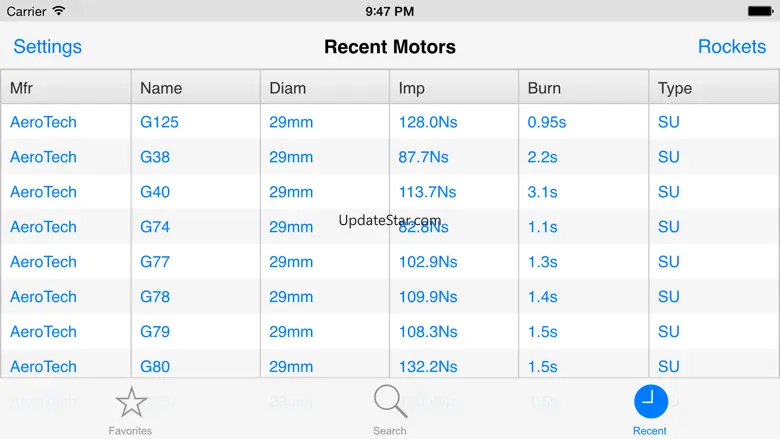Sort by the Burn column header

pyautogui.click(x=544, y=88)
